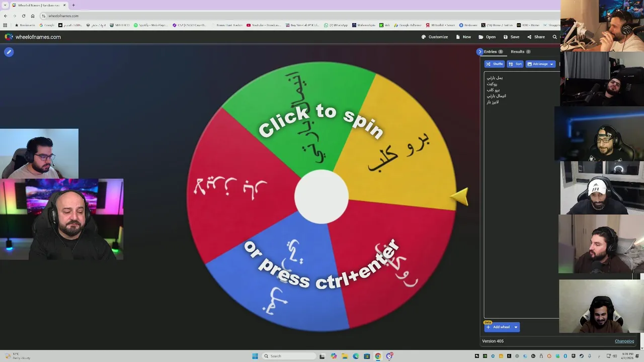Open the YouTube bookmark
The height and width of the screenshot is (362, 644).
(x=264, y=25)
